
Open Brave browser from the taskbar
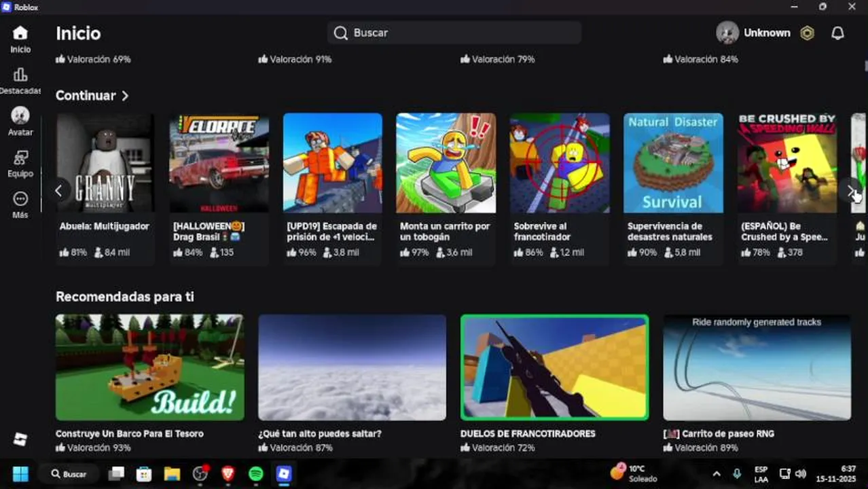click(x=228, y=473)
